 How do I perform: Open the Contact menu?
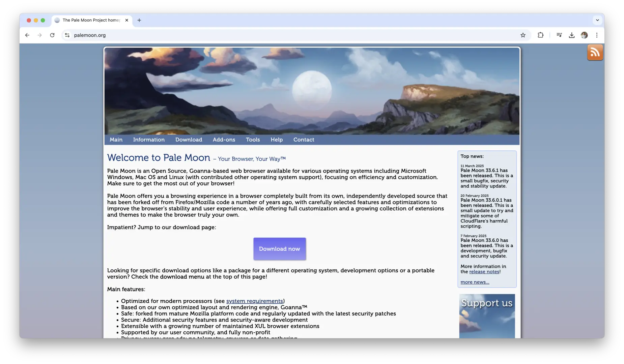click(304, 140)
